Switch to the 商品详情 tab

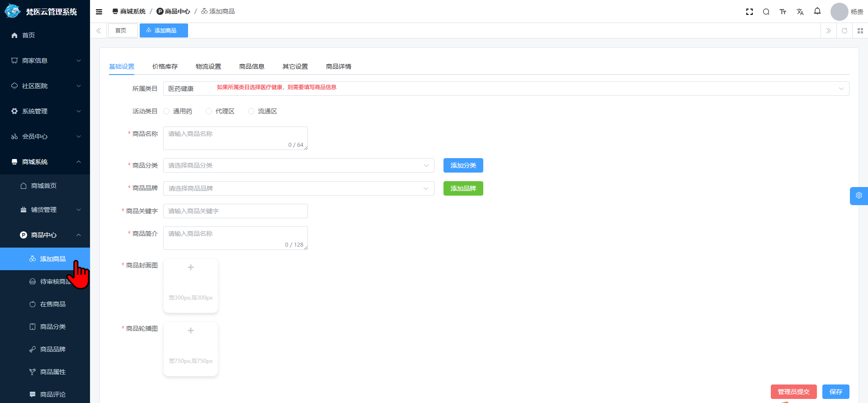pos(338,66)
